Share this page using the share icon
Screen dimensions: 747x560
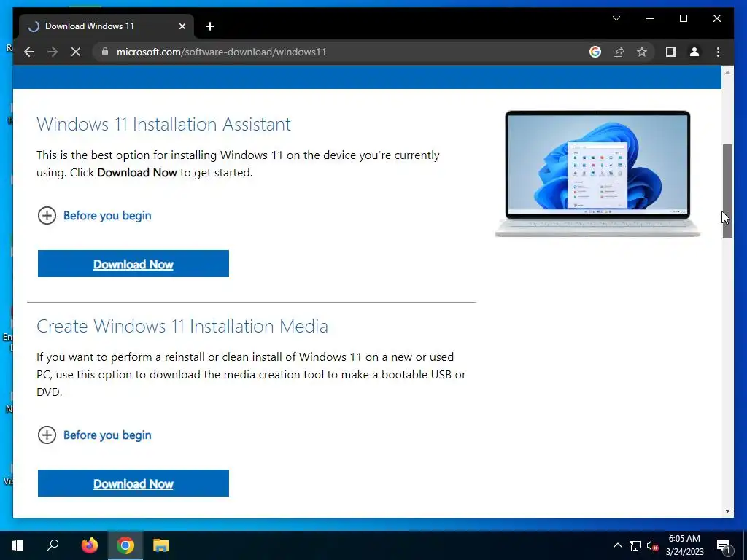point(619,52)
